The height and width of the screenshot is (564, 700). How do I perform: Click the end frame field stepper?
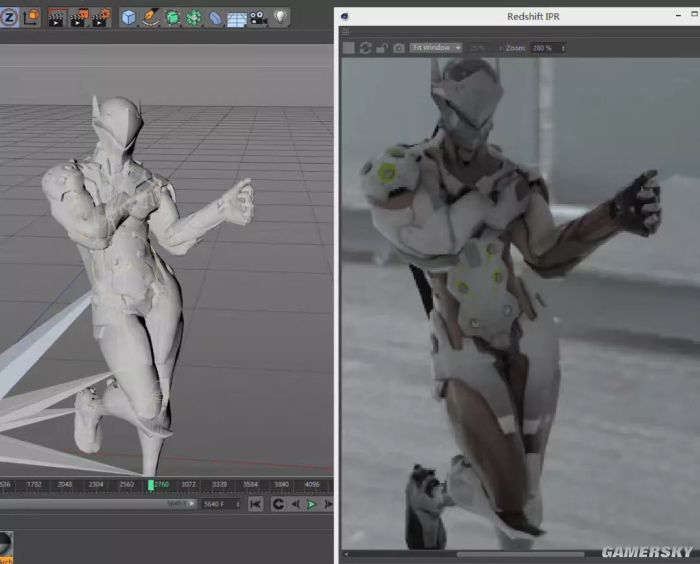[238, 504]
